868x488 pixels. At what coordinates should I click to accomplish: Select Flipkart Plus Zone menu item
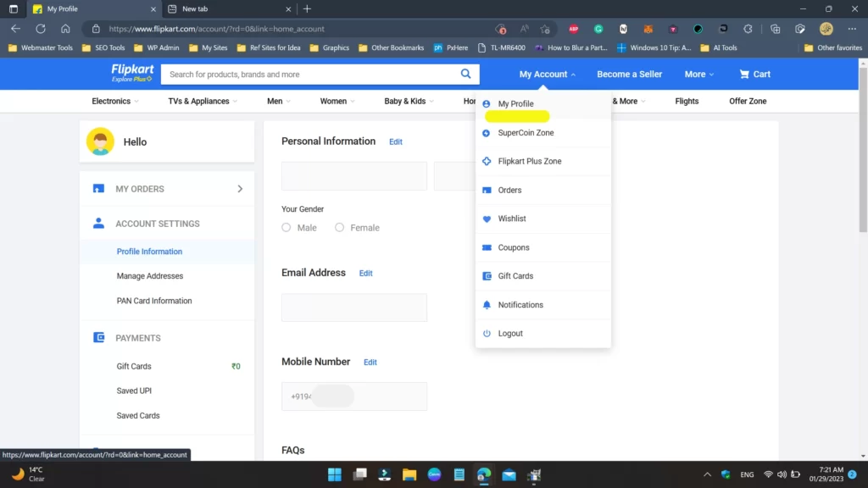543,161
